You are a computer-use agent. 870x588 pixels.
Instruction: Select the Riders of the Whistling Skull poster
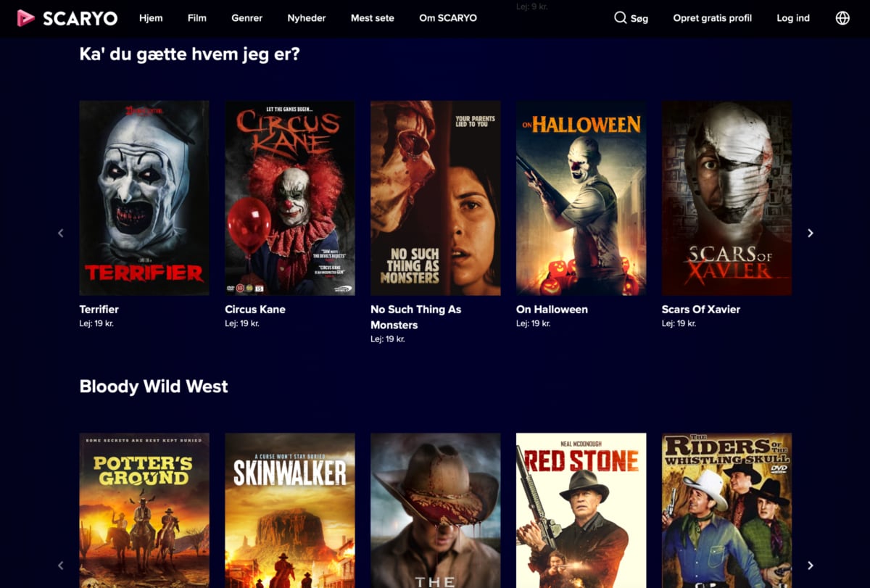point(727,510)
